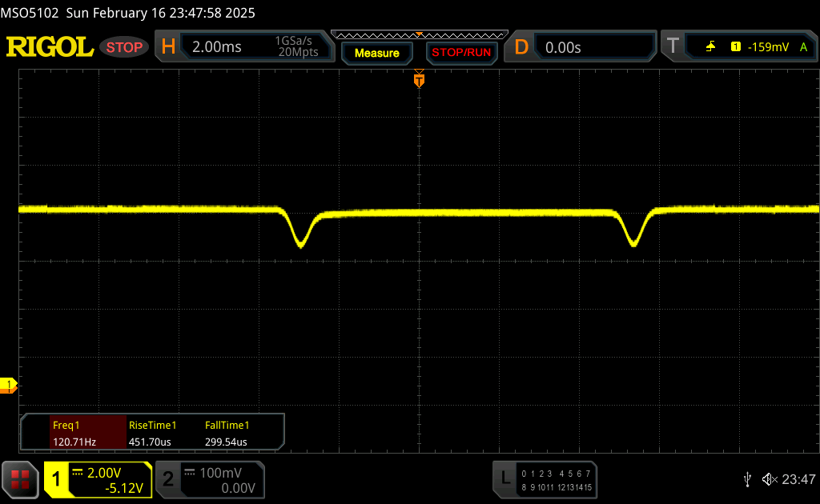820x504 pixels.
Task: Toggle channel 1 number tab
Action: tap(57, 479)
